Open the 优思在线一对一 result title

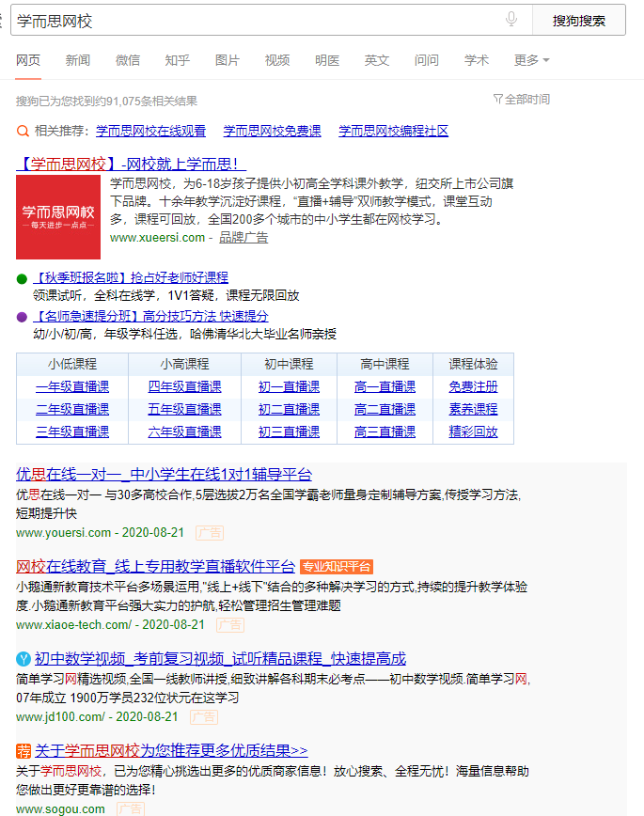(164, 474)
